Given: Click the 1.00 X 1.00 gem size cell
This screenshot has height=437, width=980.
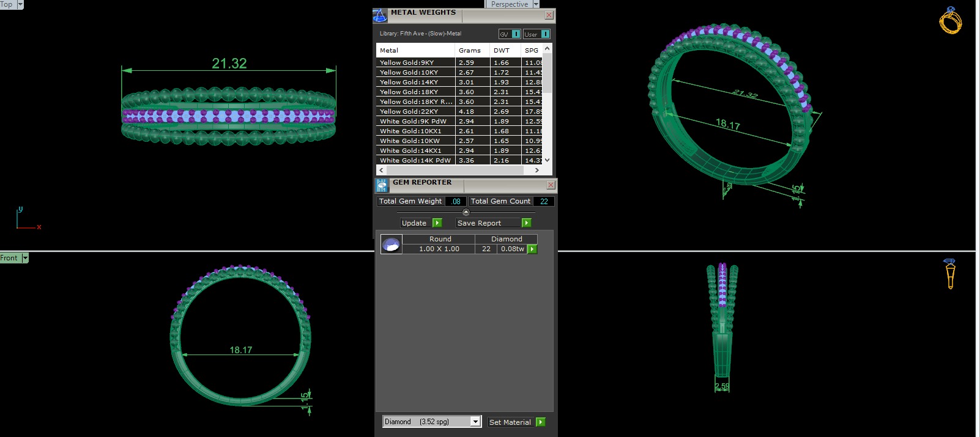Looking at the screenshot, I should (439, 249).
